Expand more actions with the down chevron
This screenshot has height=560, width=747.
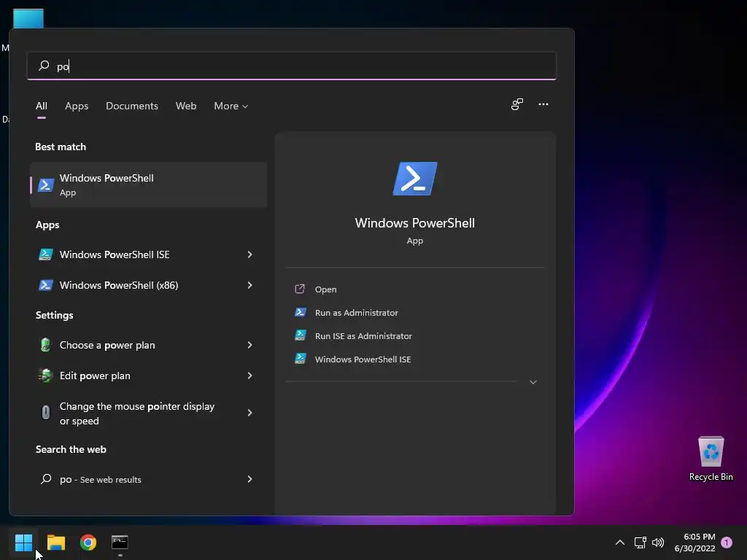coord(533,382)
